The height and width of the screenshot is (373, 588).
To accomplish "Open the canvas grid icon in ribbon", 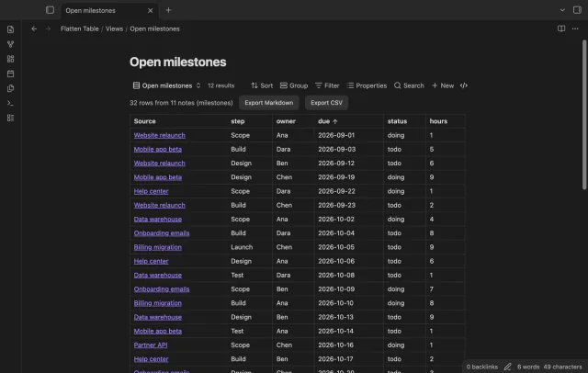I will [10, 59].
